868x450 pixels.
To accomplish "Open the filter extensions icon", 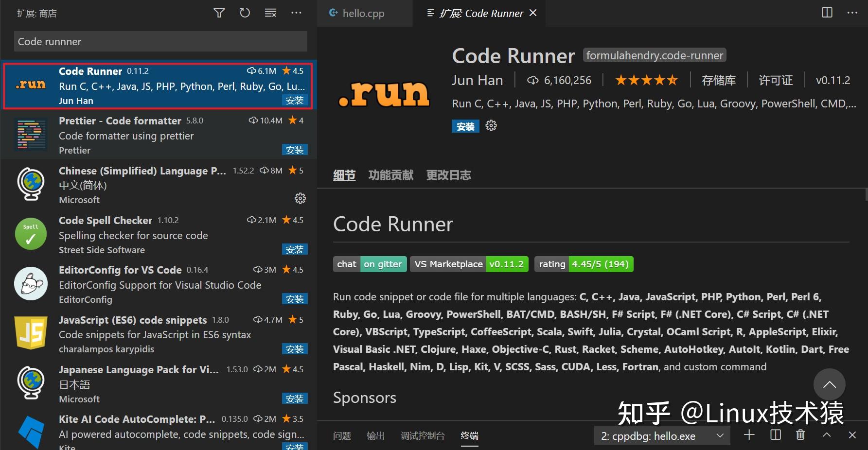I will [219, 13].
